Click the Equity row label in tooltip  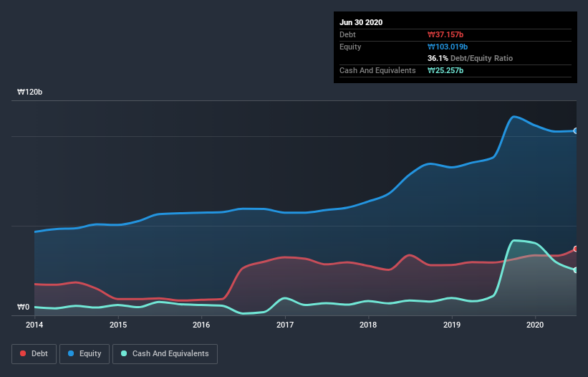(350, 47)
